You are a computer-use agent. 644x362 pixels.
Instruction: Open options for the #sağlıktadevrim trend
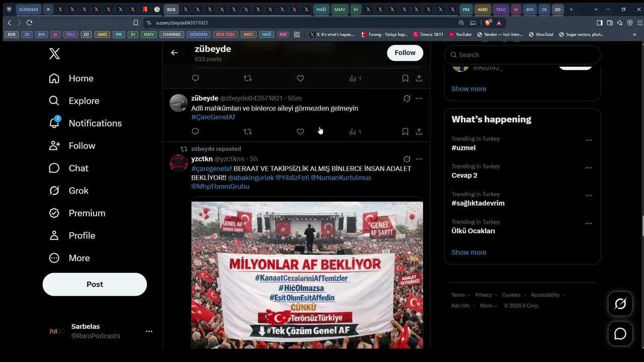click(x=589, y=196)
